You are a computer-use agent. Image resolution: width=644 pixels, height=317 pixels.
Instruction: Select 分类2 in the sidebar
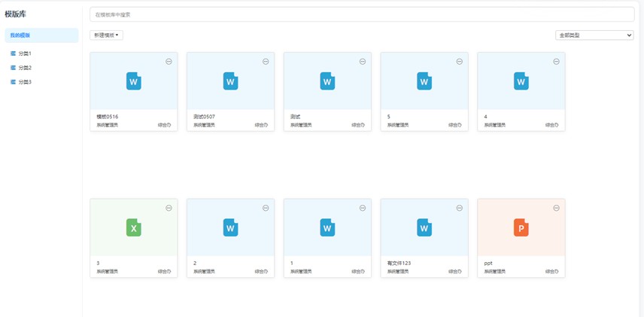(25, 68)
